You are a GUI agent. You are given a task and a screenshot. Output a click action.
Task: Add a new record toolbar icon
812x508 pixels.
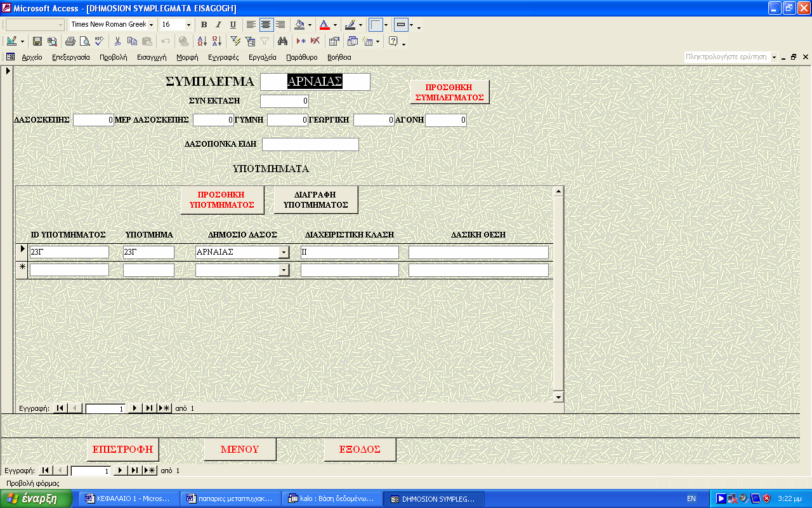[301, 41]
